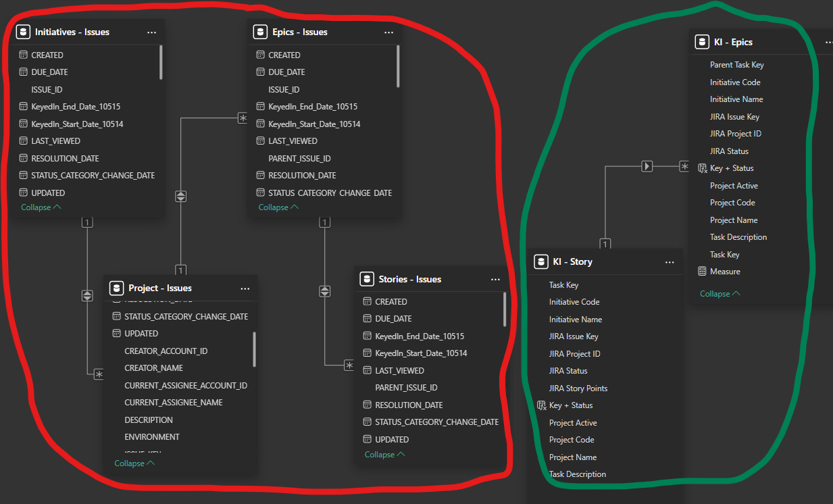Open more options for Epics - Issues table

[388, 32]
